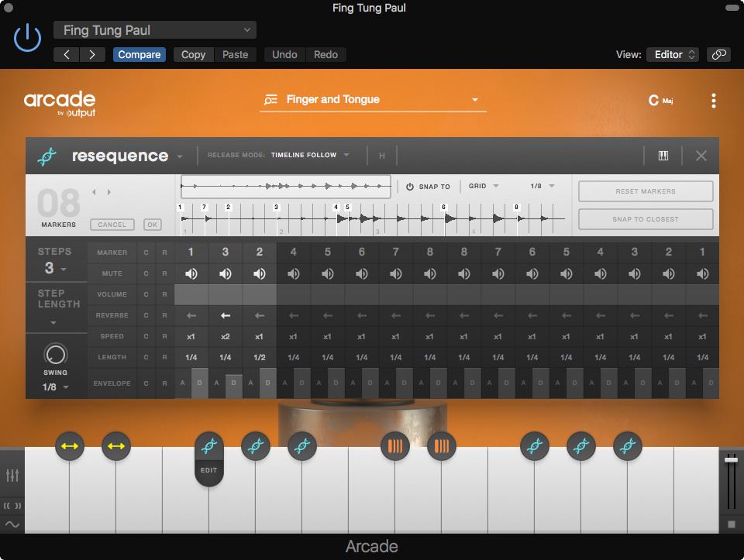Click marker 6 on the waveform timeline

[444, 208]
